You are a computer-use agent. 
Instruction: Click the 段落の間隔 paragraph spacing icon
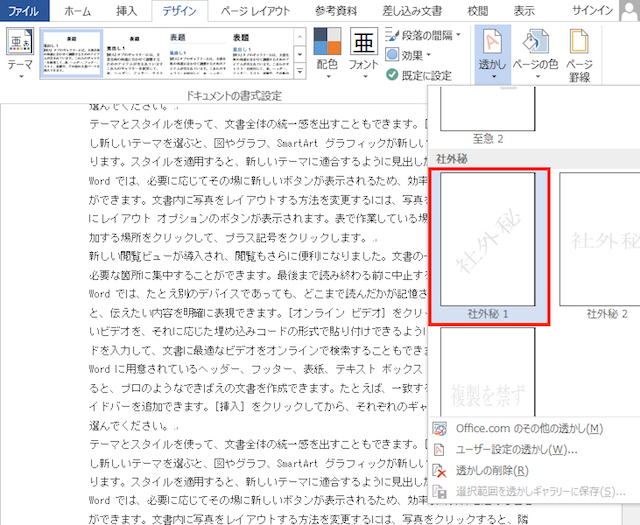392,35
